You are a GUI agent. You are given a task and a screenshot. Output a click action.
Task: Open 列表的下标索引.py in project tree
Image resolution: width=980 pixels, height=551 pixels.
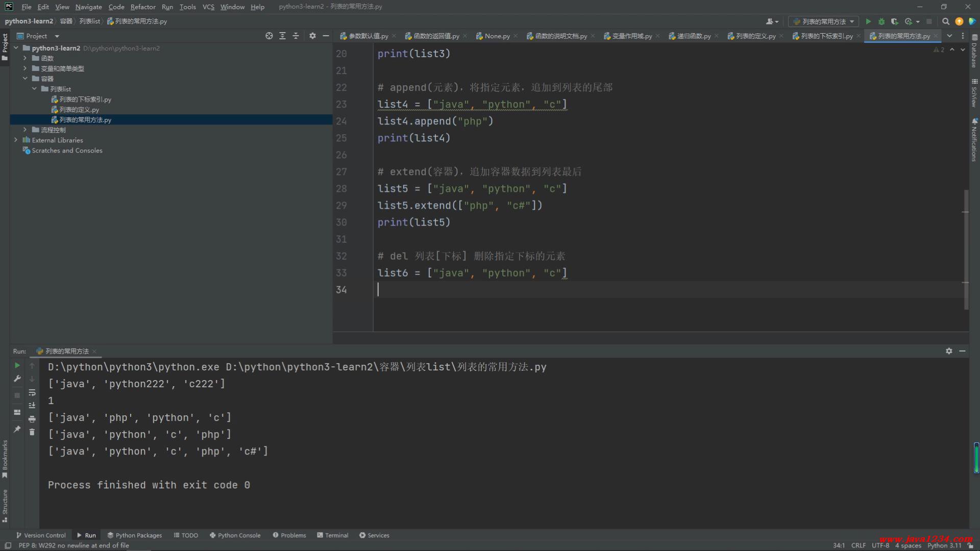point(85,99)
